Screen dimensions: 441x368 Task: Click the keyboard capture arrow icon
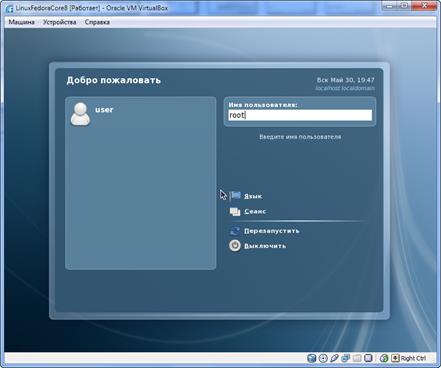pos(395,358)
